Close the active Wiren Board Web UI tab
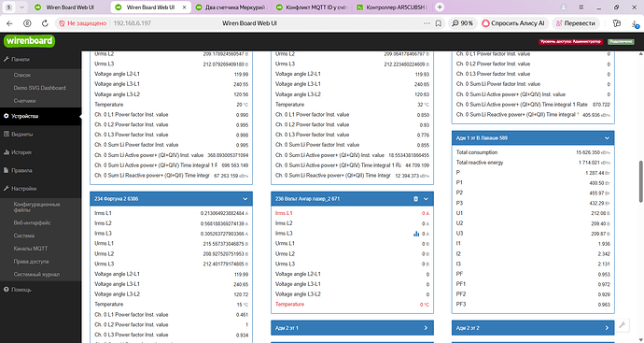Image resolution: width=644 pixels, height=343 pixels. click(x=185, y=7)
